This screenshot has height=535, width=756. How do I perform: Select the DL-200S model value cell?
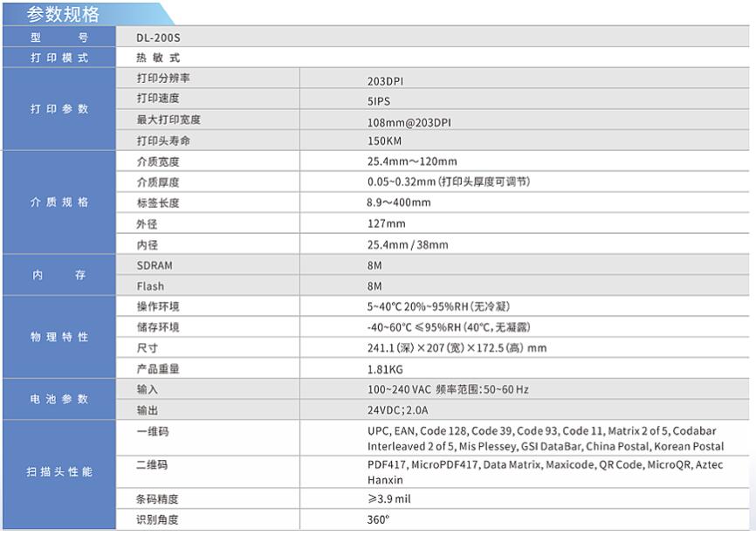tap(159, 38)
